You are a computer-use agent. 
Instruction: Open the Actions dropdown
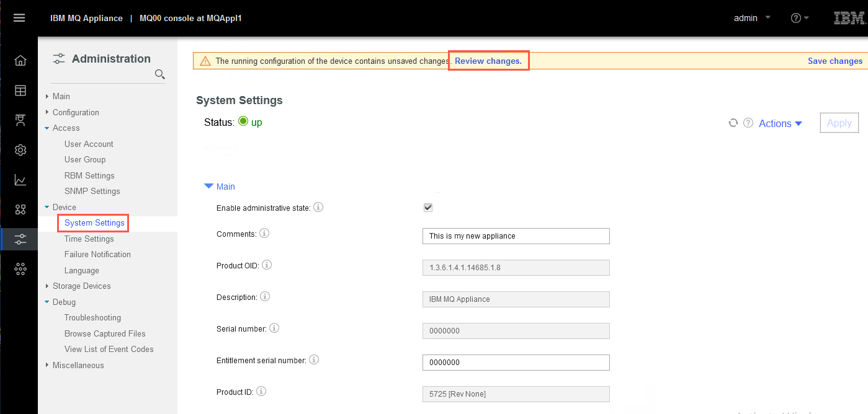[x=781, y=123]
